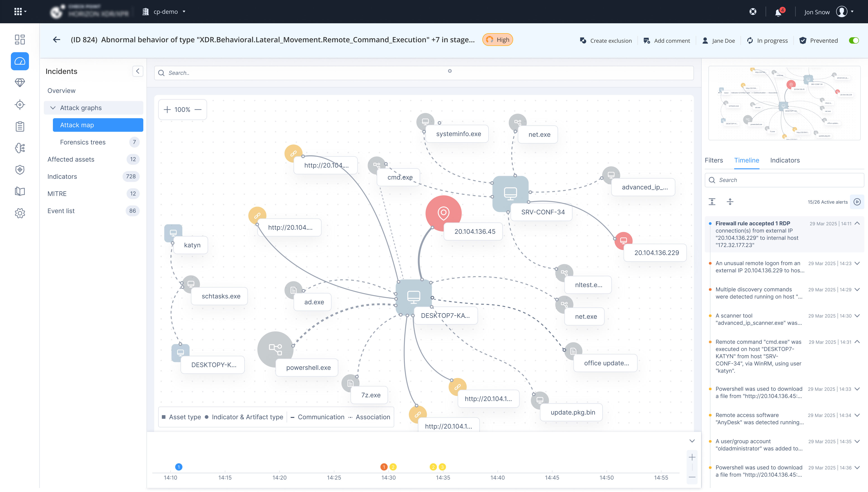Screen dimensions: 868x492
Task: Open the AI brain icon in the sidebar
Action: click(20, 148)
